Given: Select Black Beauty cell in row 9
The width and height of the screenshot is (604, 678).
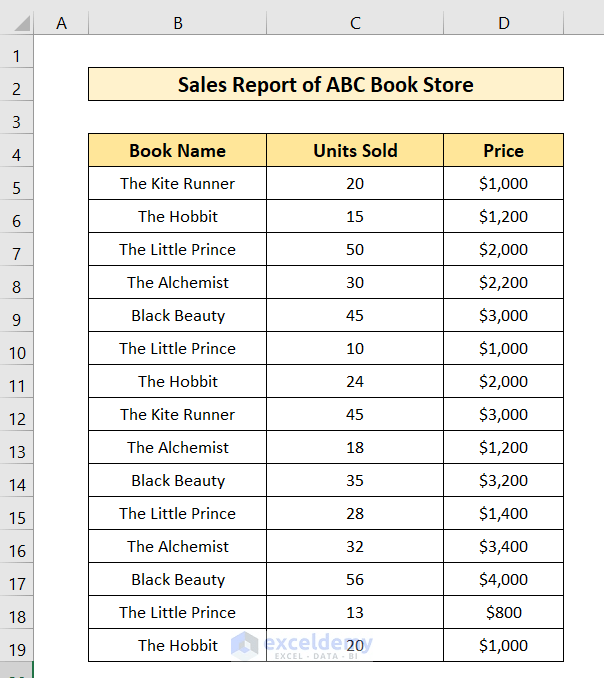Looking at the screenshot, I should (177, 315).
